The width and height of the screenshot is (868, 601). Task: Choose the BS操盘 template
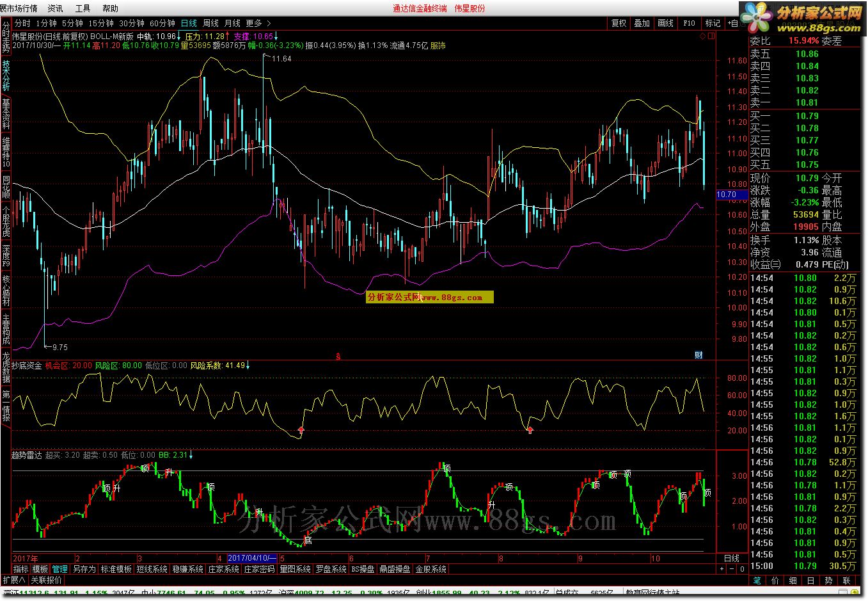(x=363, y=569)
